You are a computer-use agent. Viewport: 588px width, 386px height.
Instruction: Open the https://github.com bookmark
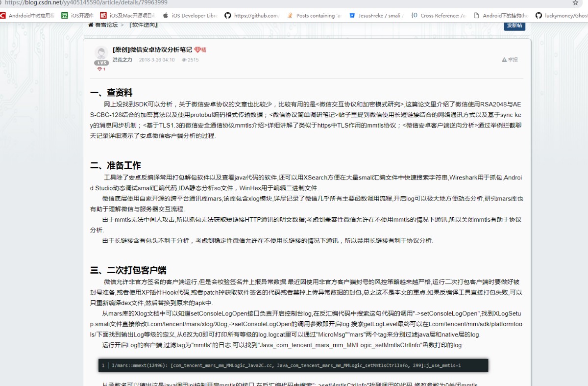pyautogui.click(x=251, y=16)
